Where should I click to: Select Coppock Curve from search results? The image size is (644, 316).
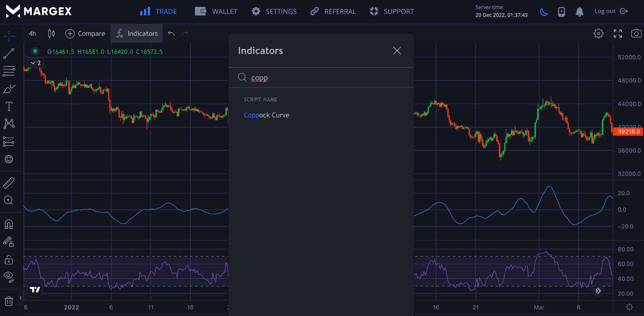[266, 115]
